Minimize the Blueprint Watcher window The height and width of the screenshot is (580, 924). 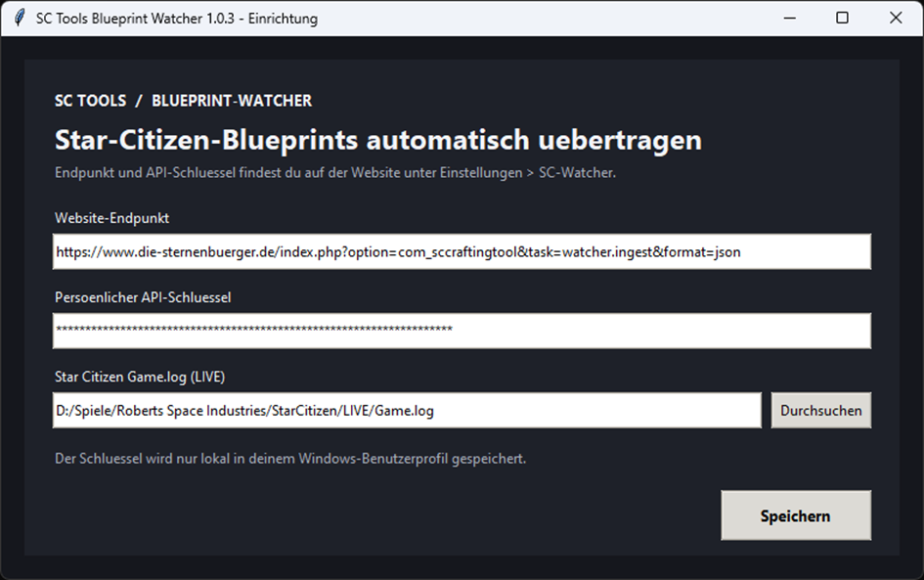pyautogui.click(x=790, y=19)
